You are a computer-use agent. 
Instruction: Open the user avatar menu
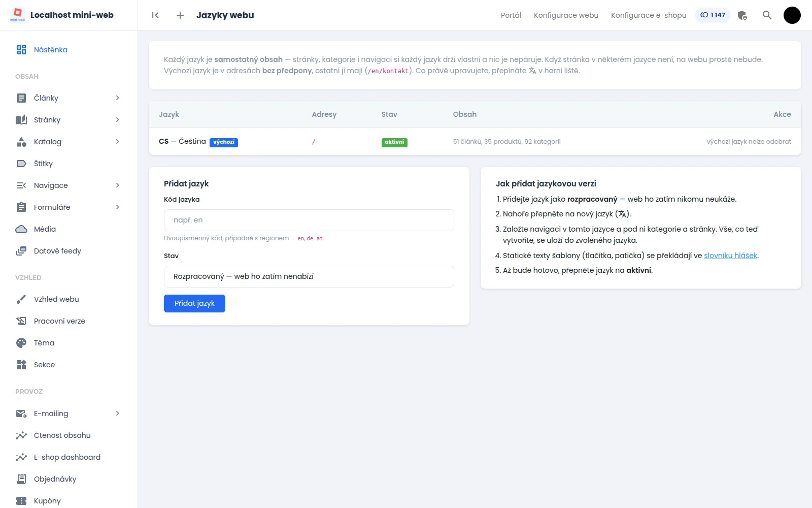[792, 15]
